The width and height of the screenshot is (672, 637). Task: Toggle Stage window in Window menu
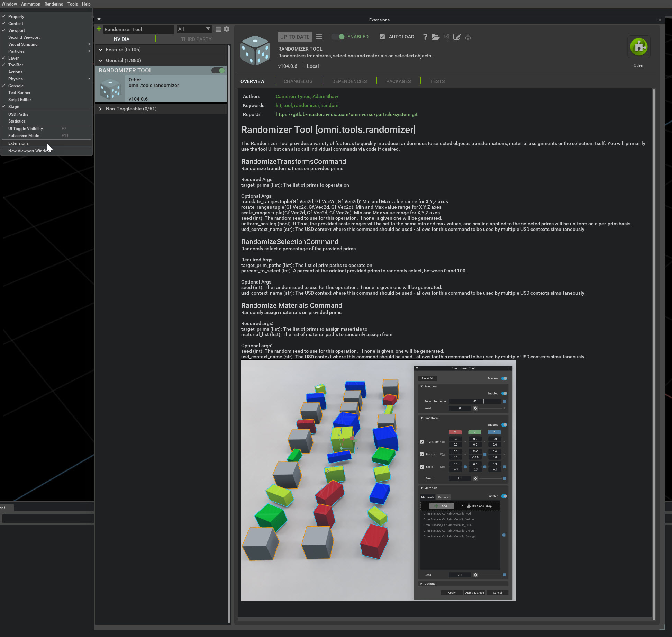[46, 107]
